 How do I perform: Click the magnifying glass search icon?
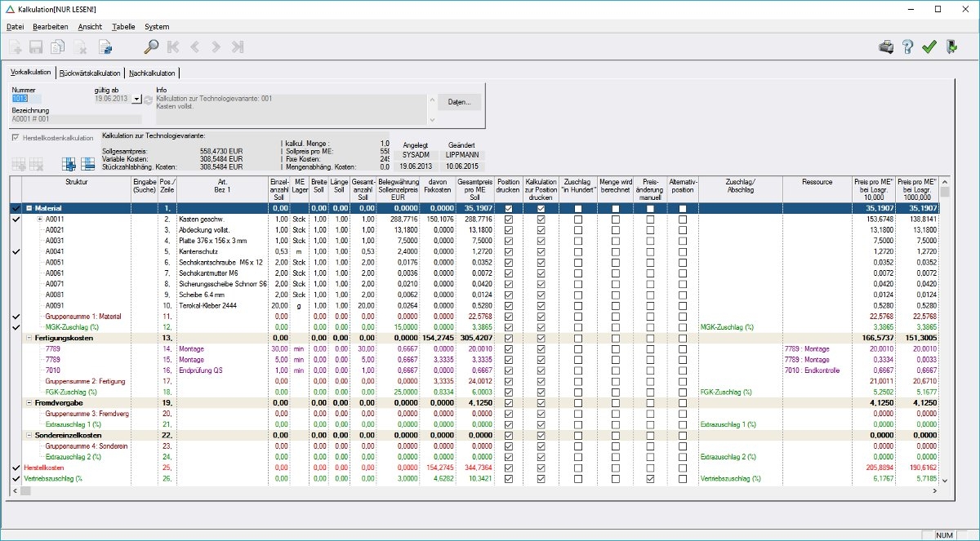[151, 47]
